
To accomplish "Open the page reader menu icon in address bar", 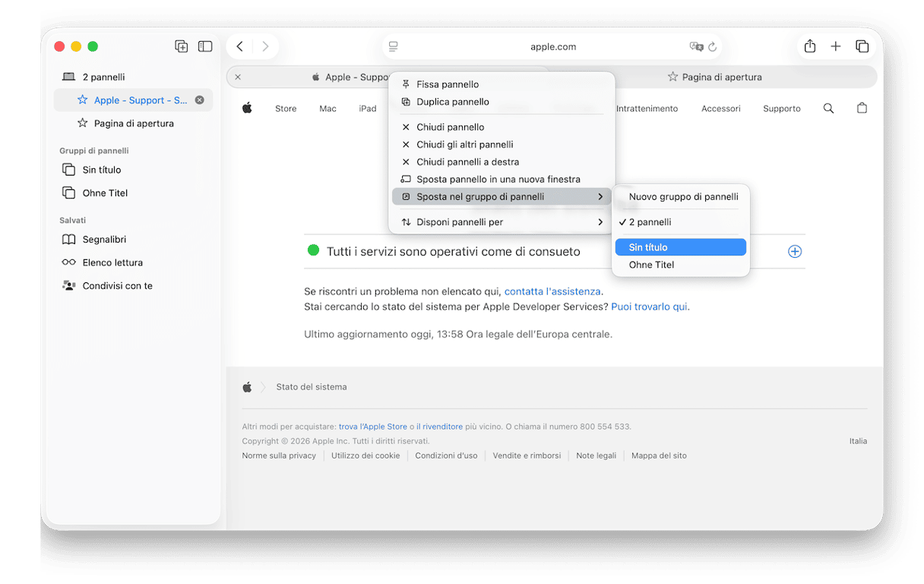I will pyautogui.click(x=393, y=46).
